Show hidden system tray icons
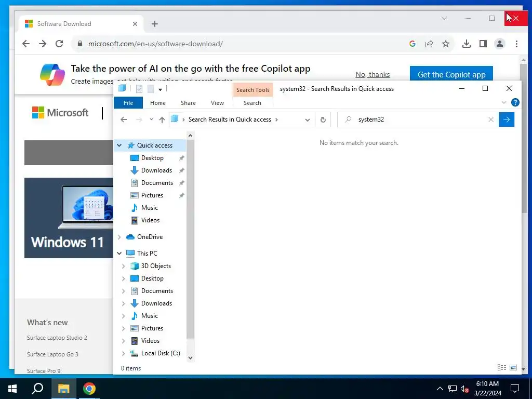The width and height of the screenshot is (532, 399). (440, 389)
